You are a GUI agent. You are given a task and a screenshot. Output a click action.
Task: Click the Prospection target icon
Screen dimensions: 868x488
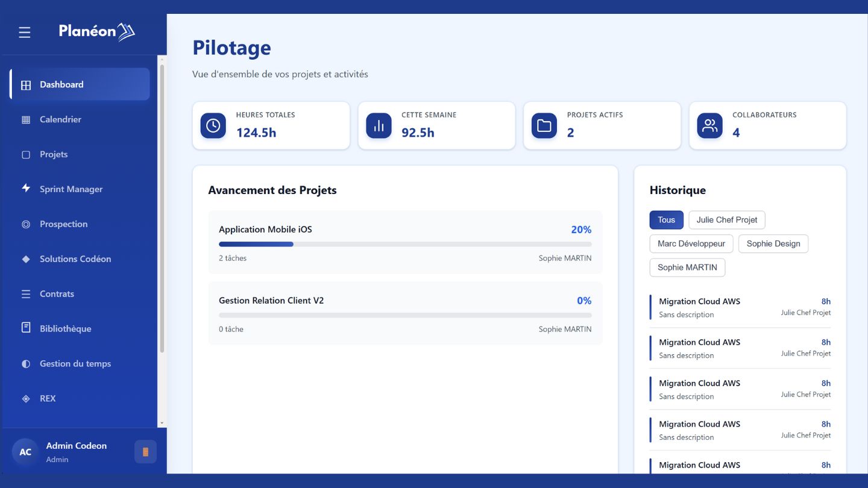coord(26,224)
